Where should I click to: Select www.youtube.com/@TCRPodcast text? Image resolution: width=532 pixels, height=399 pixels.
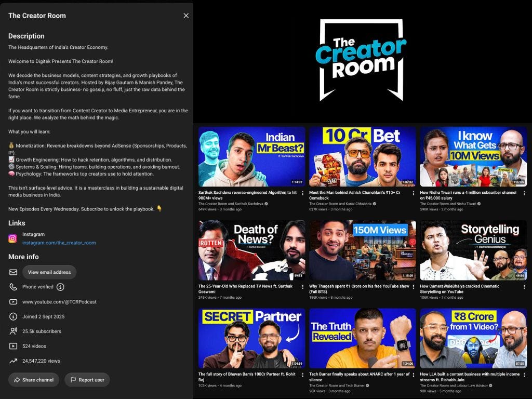click(59, 302)
